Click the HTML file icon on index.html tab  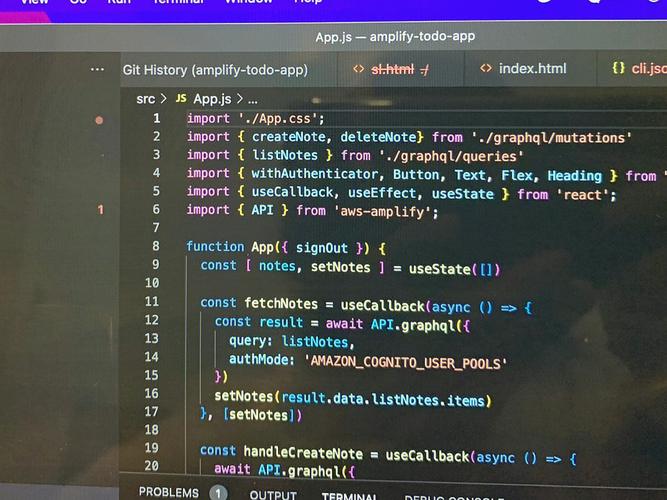click(x=486, y=68)
